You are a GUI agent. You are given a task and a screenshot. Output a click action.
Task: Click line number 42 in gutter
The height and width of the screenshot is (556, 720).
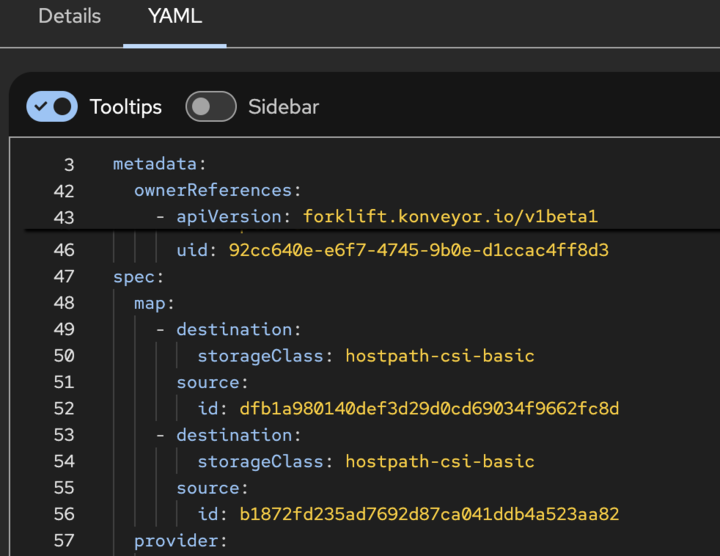64,190
